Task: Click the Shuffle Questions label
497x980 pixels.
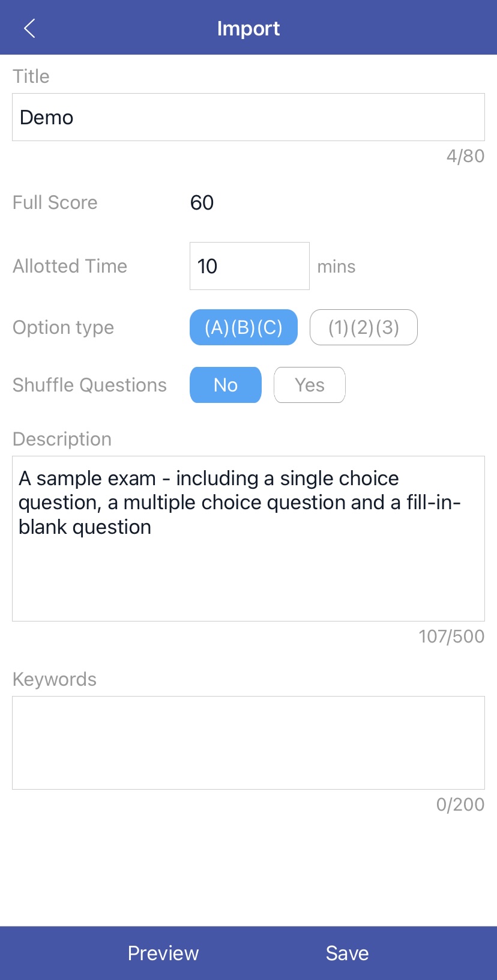Action: point(89,385)
